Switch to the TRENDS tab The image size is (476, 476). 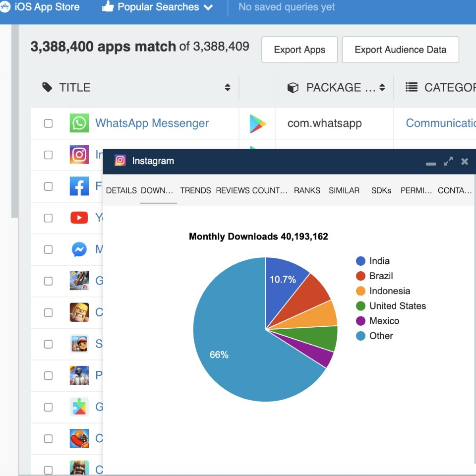[195, 190]
